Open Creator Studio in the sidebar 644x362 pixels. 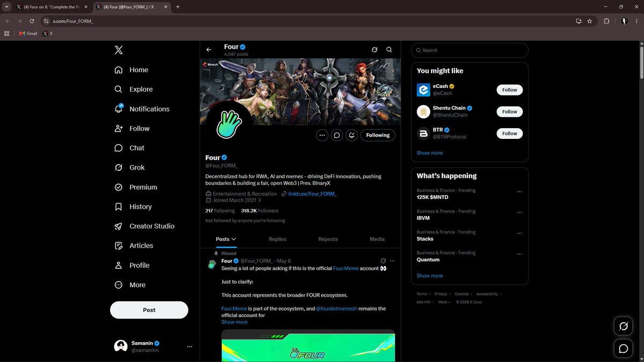pyautogui.click(x=144, y=226)
